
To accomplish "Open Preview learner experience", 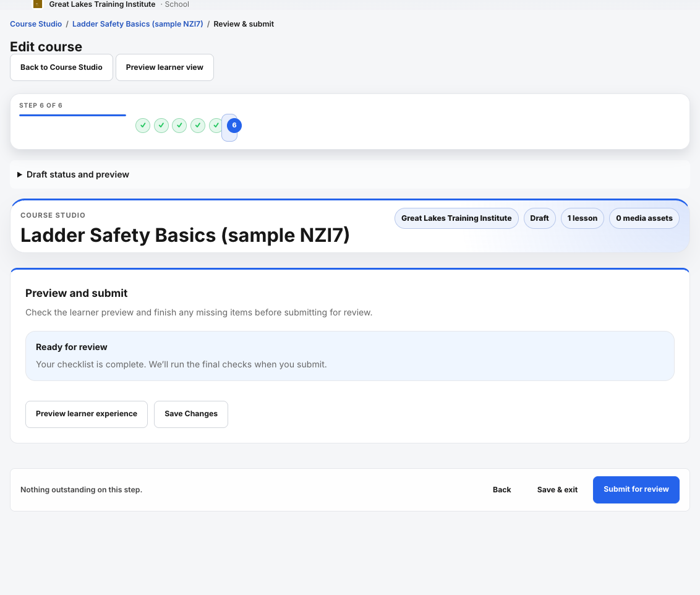I will [86, 414].
